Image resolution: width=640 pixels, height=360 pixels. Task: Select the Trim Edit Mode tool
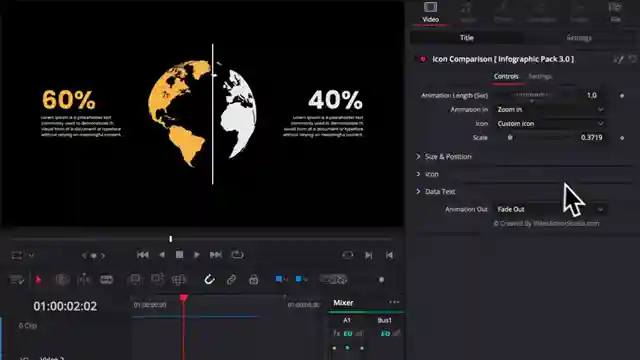coord(62,280)
